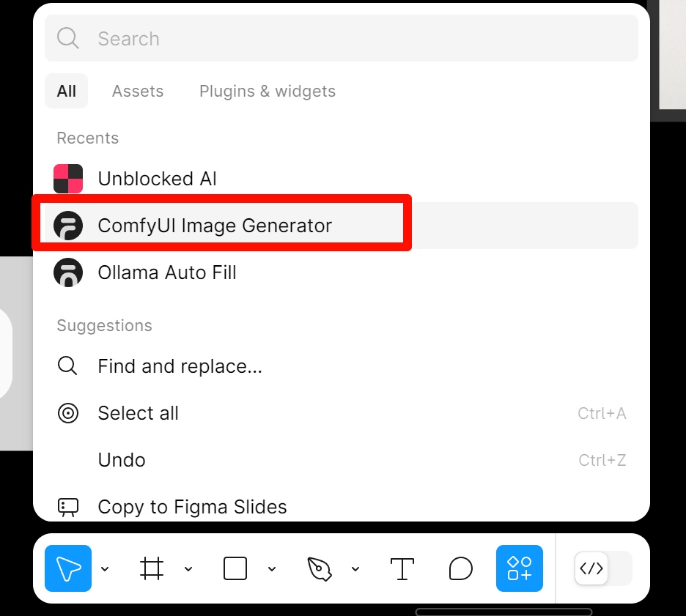The image size is (686, 616).
Task: Select the Pen tool icon
Action: click(320, 569)
